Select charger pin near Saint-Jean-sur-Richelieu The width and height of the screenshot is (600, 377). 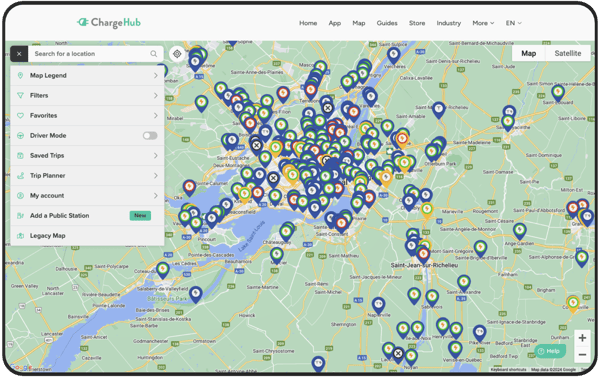tap(423, 255)
